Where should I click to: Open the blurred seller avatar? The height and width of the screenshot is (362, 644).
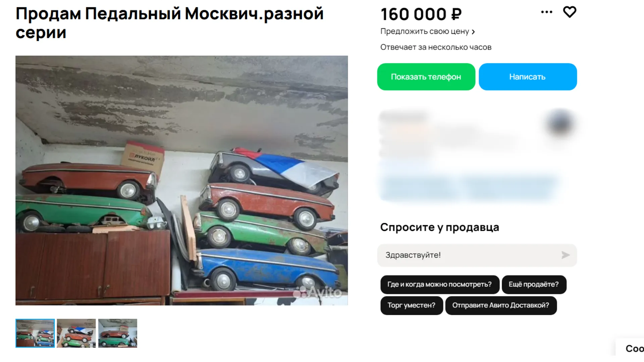click(559, 124)
